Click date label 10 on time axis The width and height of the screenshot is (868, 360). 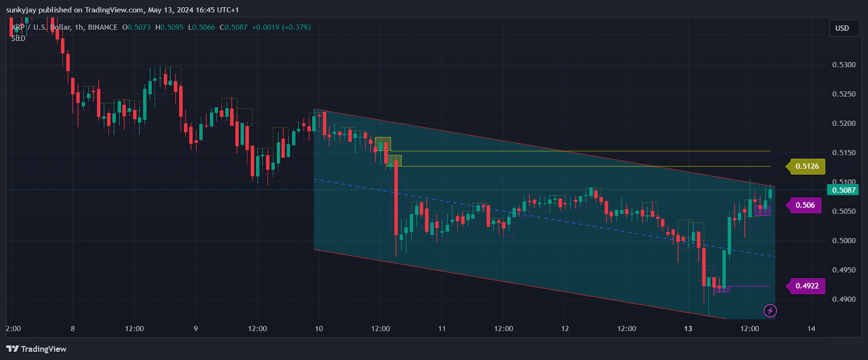[319, 329]
